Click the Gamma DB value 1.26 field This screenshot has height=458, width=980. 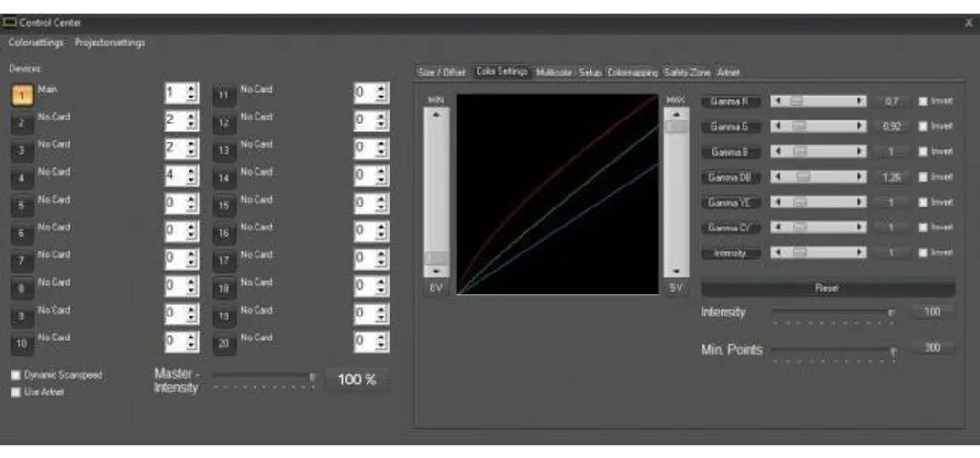(x=892, y=177)
